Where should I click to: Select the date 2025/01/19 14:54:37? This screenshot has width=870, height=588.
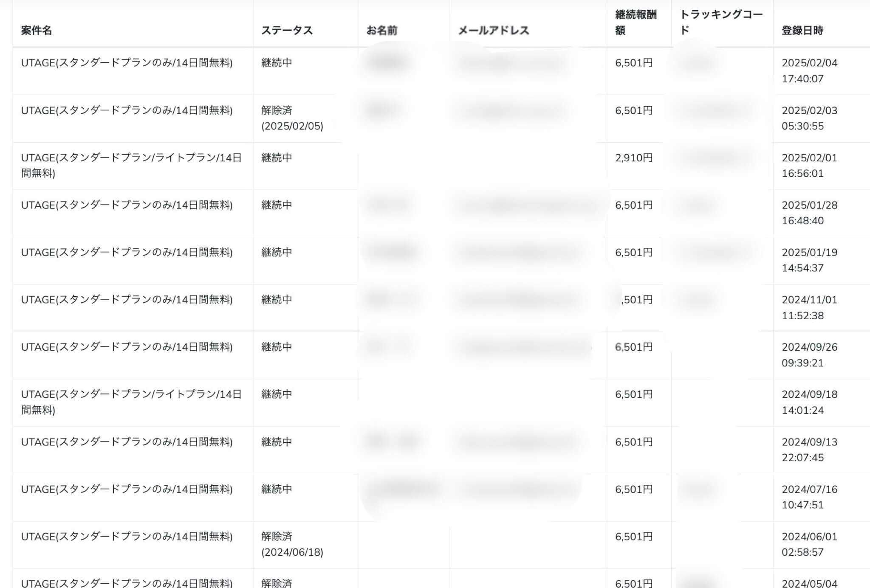click(810, 260)
